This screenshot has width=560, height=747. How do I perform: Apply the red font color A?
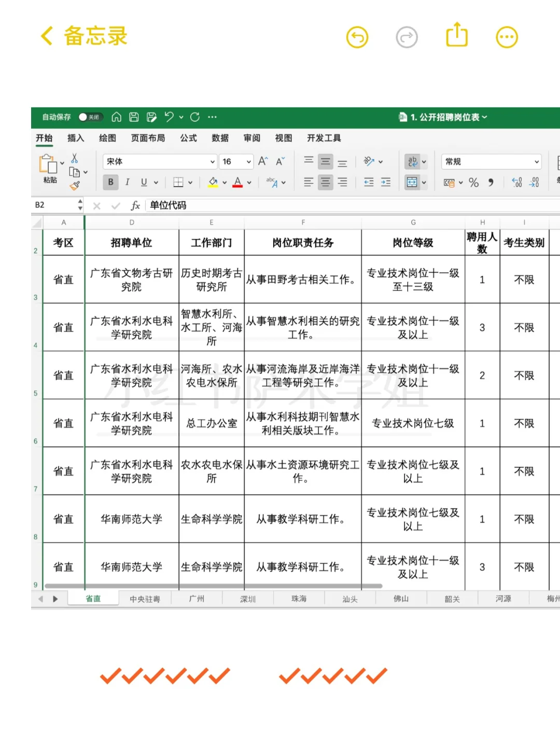pos(237,182)
